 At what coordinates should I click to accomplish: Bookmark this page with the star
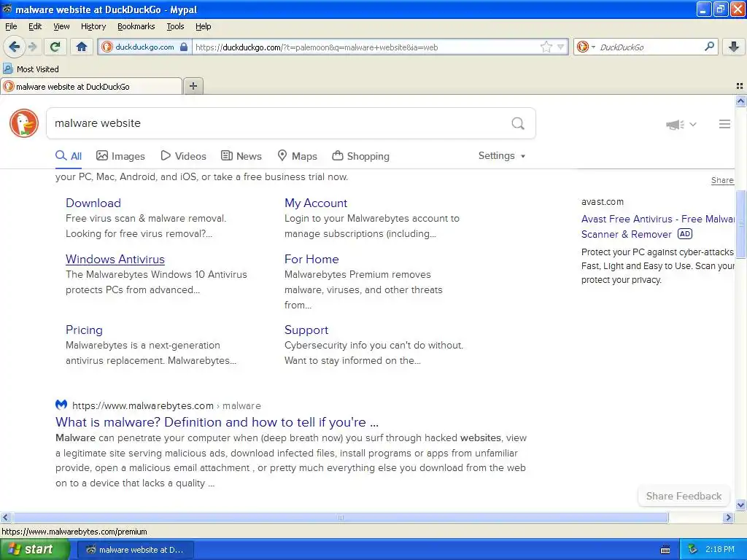[546, 47]
